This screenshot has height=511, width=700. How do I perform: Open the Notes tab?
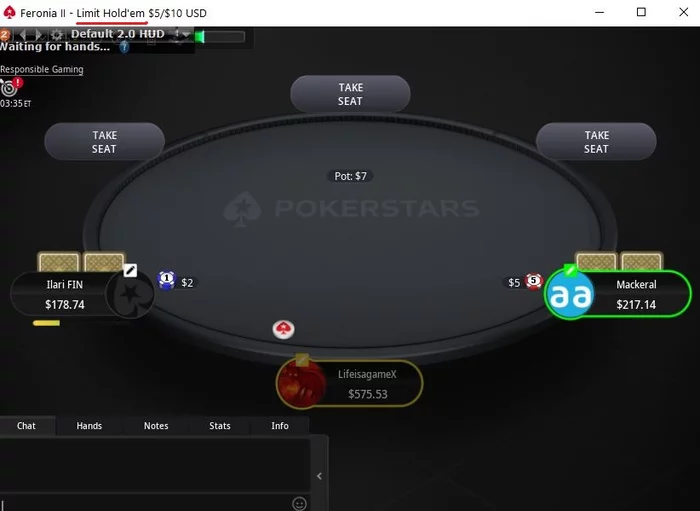[x=156, y=426]
